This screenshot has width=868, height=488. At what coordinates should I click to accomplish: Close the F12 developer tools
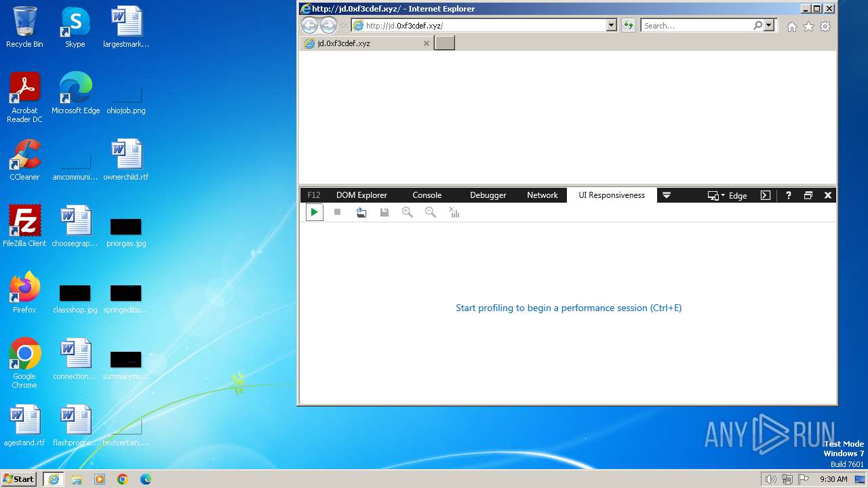[x=827, y=195]
